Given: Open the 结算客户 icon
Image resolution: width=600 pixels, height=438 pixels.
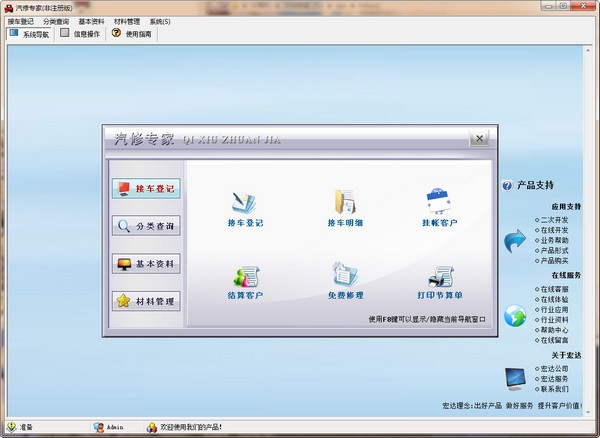Looking at the screenshot, I should (x=245, y=276).
